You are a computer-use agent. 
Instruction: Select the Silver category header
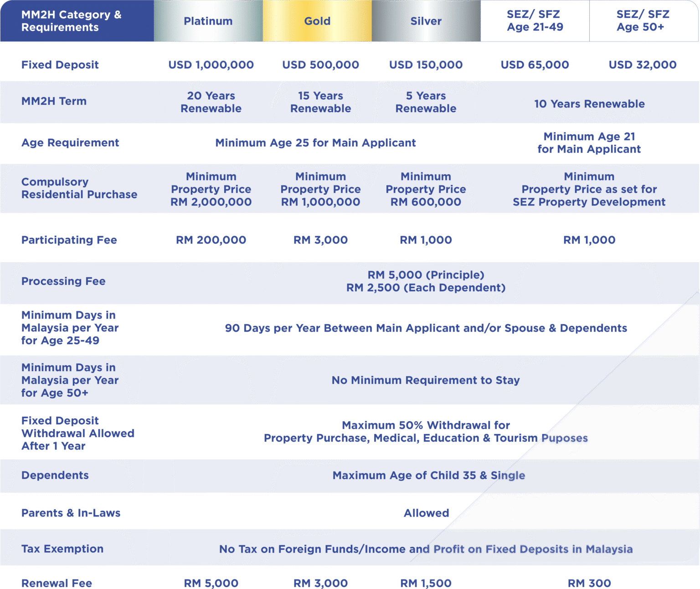tap(426, 21)
